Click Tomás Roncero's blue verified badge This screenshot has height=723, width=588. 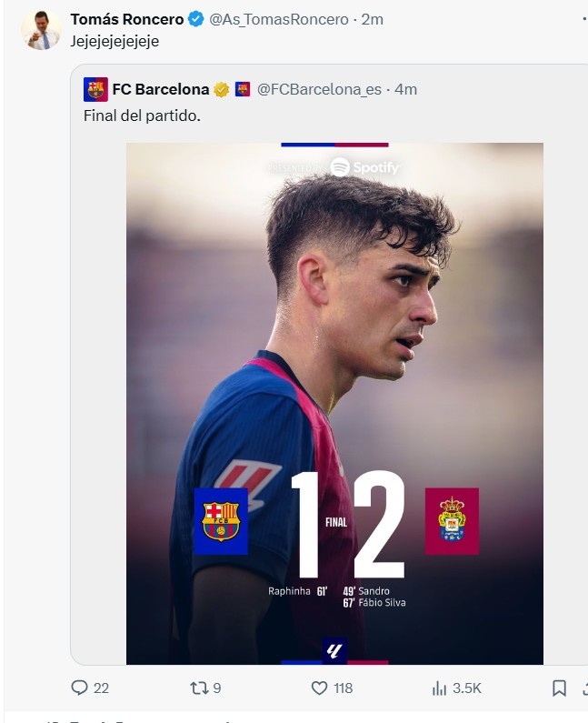tap(196, 19)
